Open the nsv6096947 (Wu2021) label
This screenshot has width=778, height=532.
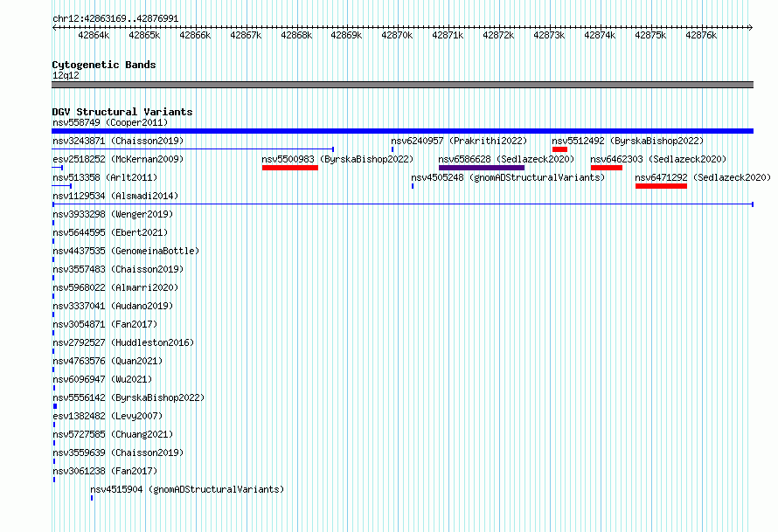coord(102,379)
